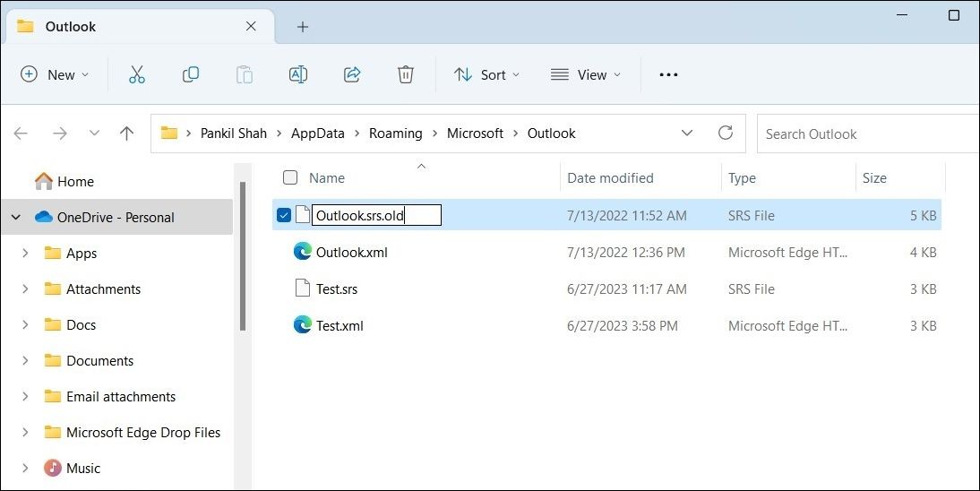980x491 pixels.
Task: Open the See more three-dots menu
Action: click(x=668, y=74)
